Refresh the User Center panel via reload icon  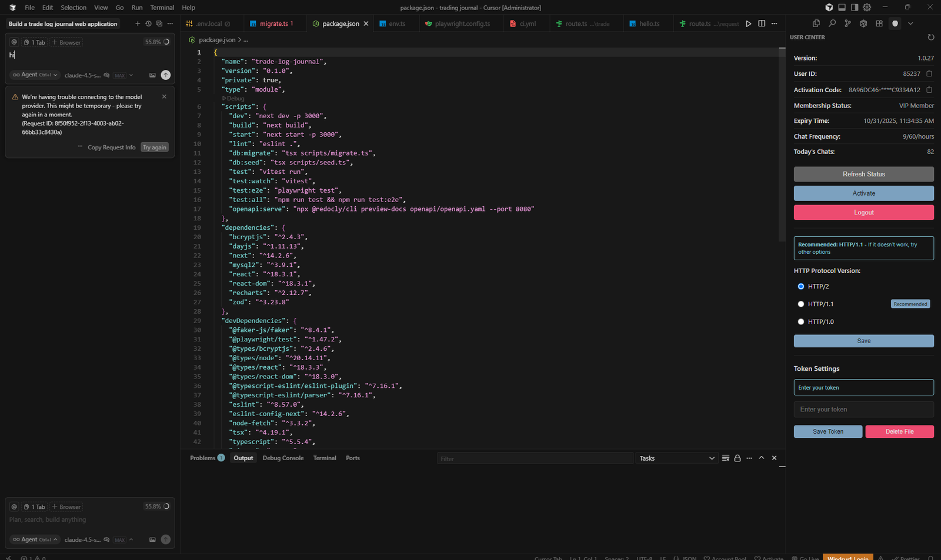click(x=930, y=37)
